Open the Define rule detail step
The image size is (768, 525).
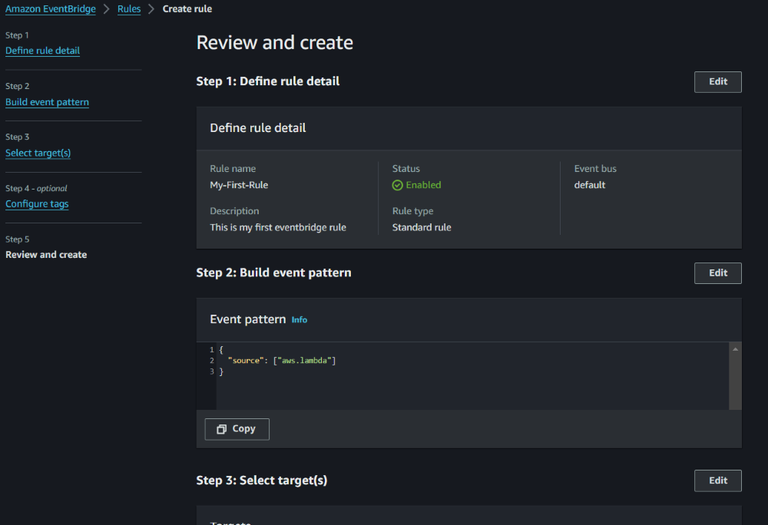pos(42,51)
